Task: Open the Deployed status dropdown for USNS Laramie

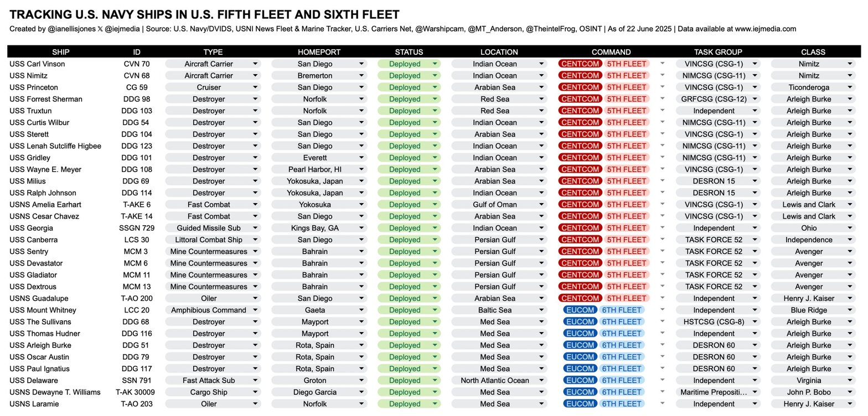Action: [435, 404]
